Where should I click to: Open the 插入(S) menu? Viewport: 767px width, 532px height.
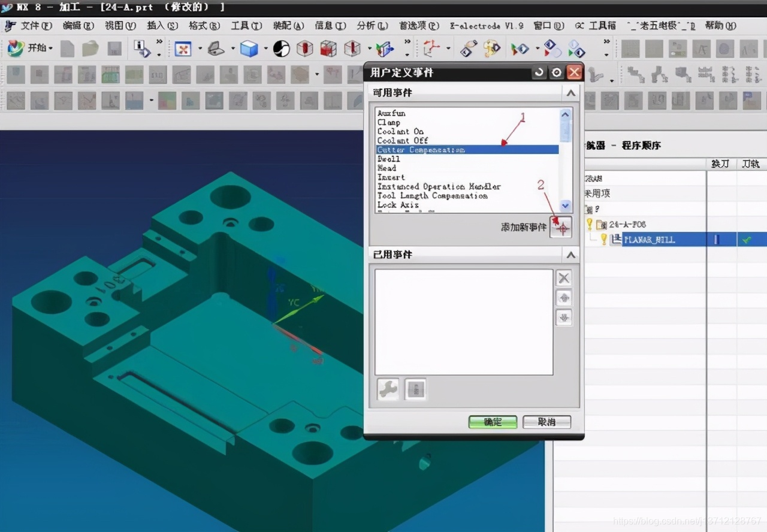(x=162, y=26)
